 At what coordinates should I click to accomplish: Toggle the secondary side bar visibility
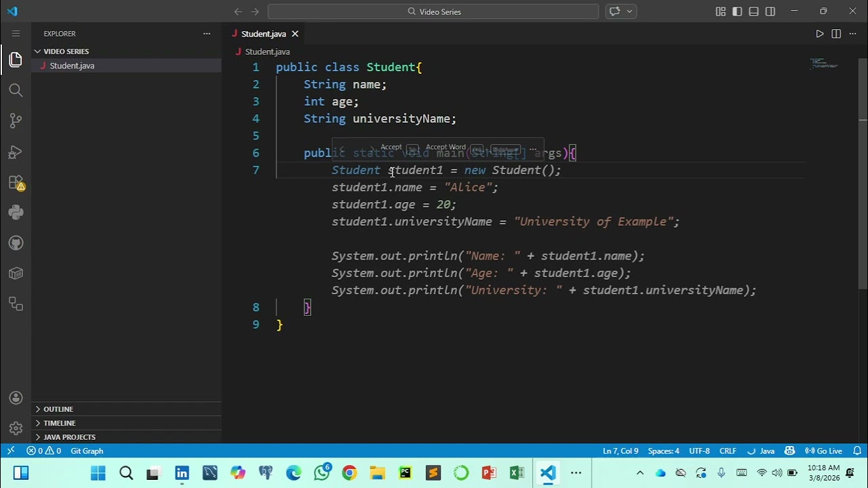[770, 12]
